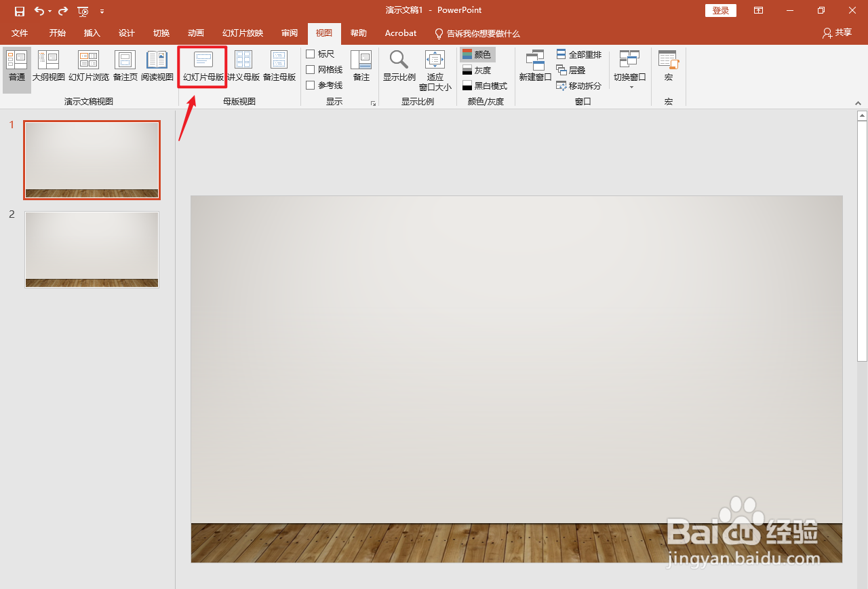Open the 文件 menu
This screenshot has width=868, height=589.
[x=20, y=33]
